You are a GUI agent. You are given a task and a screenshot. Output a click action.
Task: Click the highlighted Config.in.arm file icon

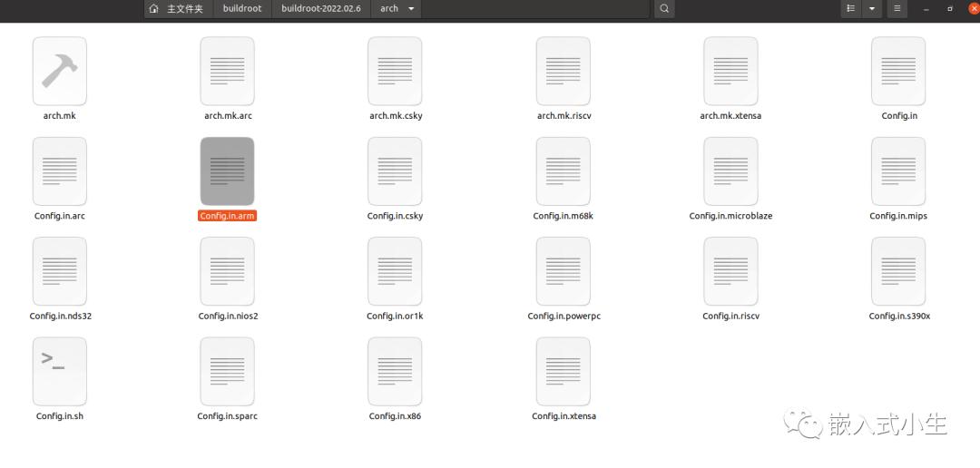[x=228, y=171]
